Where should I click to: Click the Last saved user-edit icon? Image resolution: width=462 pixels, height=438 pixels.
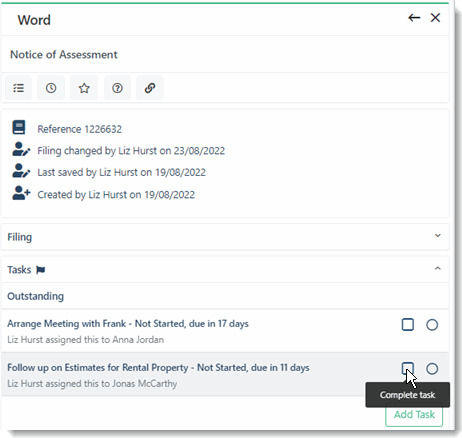pos(21,171)
